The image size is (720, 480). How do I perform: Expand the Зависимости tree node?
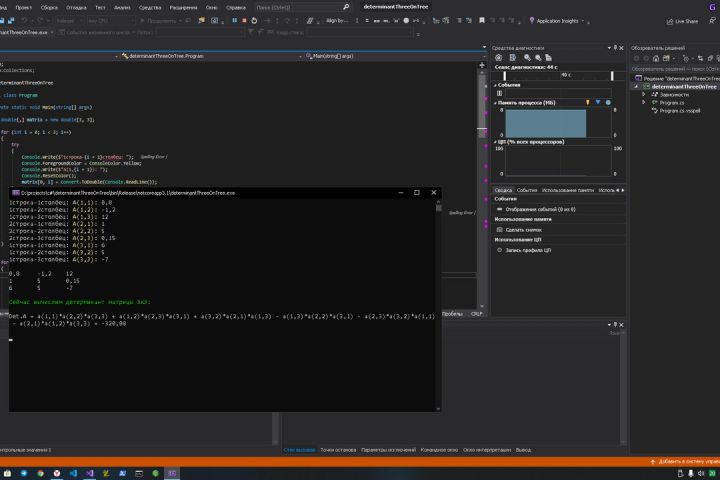point(644,94)
